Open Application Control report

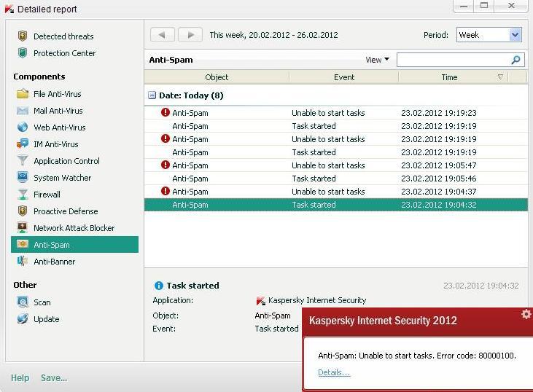[66, 161]
